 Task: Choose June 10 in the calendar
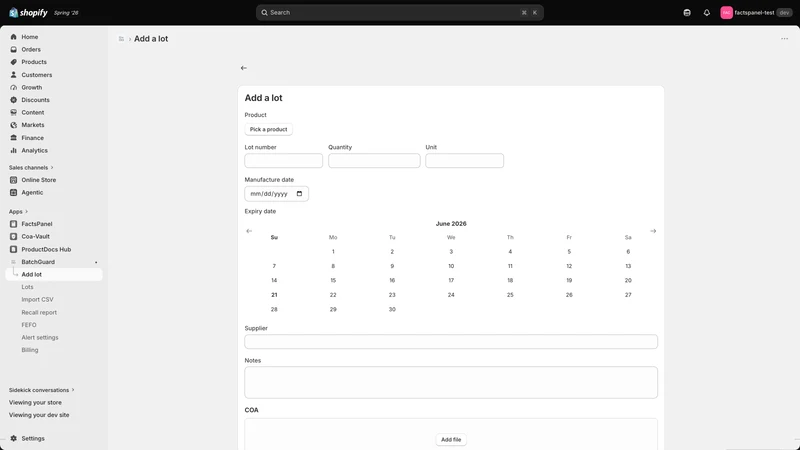click(451, 266)
